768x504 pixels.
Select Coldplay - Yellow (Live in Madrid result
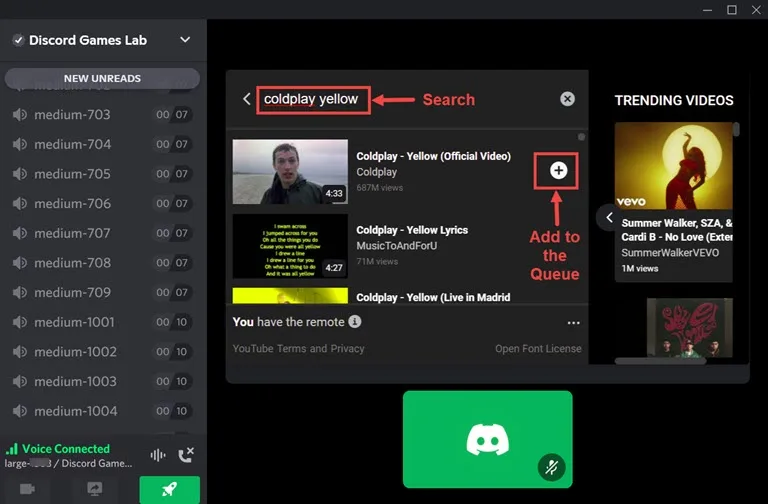pyautogui.click(x=433, y=297)
